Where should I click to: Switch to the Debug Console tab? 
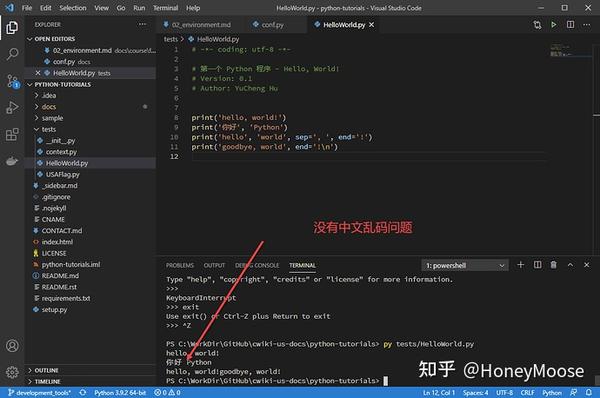(257, 265)
